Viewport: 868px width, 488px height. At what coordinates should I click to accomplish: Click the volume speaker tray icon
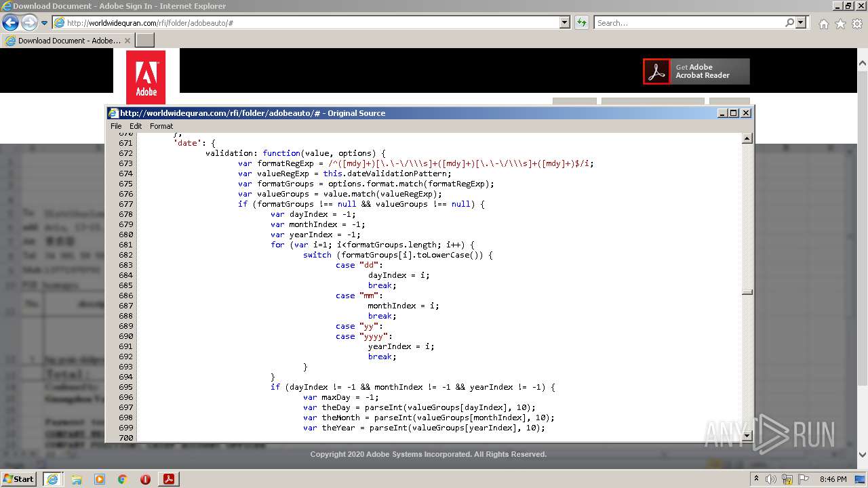771,479
